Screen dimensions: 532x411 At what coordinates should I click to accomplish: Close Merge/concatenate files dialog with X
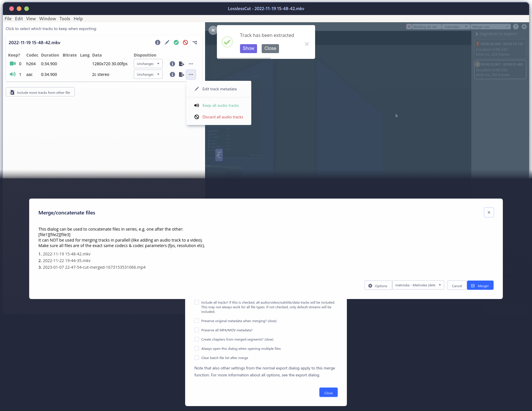(489, 212)
